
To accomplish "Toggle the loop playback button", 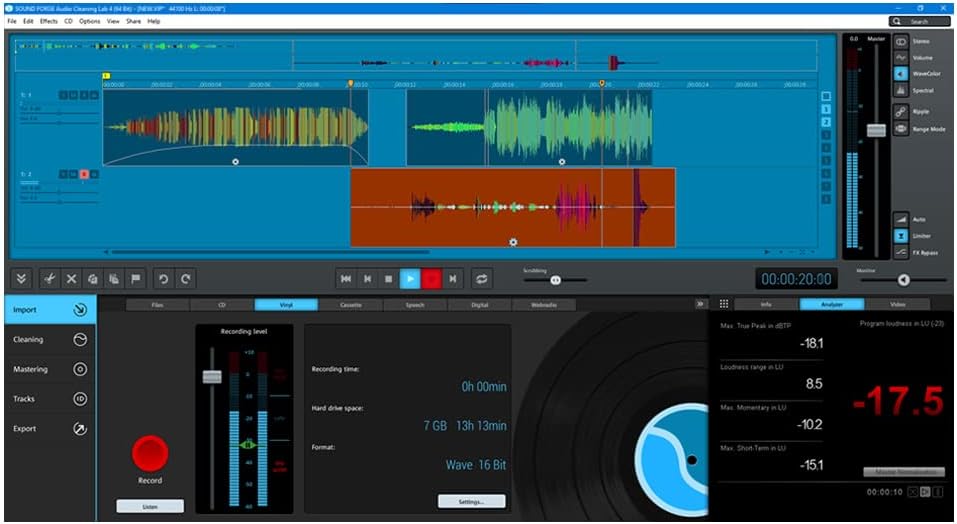I will (483, 279).
